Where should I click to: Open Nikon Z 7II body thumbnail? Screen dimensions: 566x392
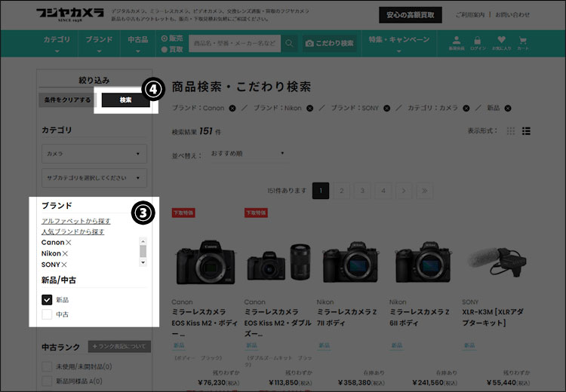click(350, 262)
